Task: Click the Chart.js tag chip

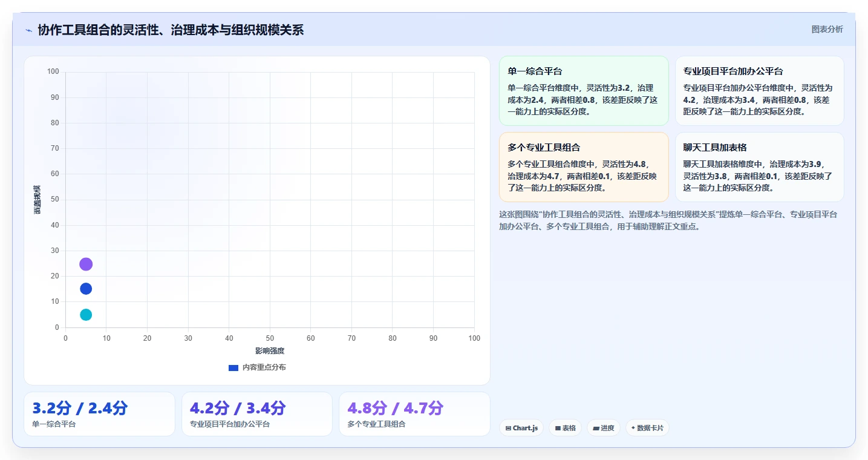Action: pos(521,428)
